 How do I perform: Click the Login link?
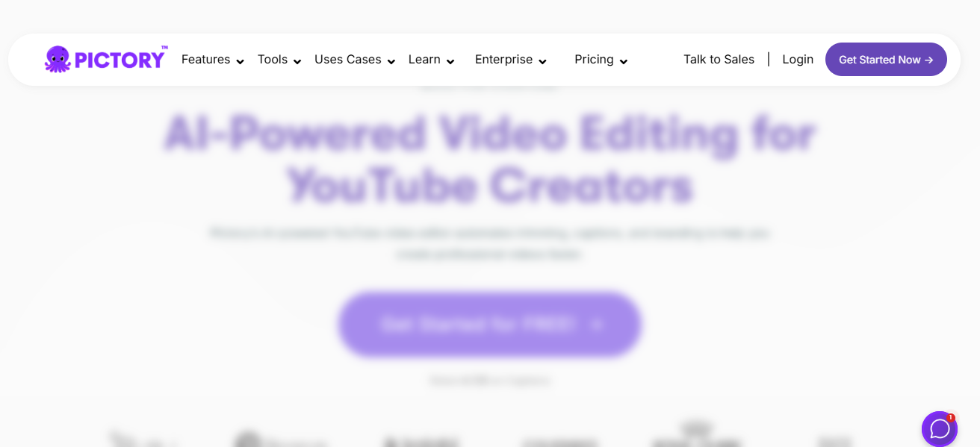point(798,60)
